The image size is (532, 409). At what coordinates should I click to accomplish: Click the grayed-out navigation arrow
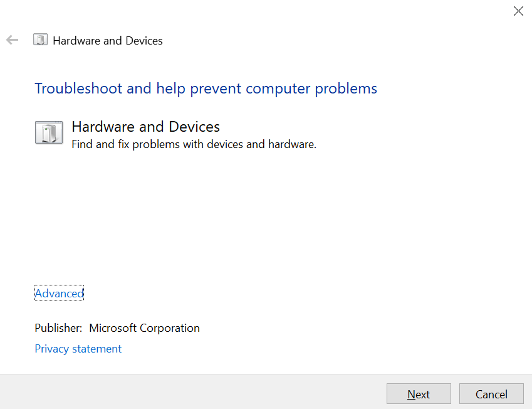pos(12,40)
